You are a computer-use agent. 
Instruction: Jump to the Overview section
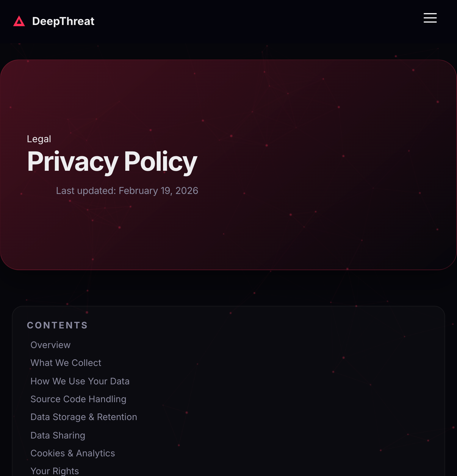click(x=51, y=345)
